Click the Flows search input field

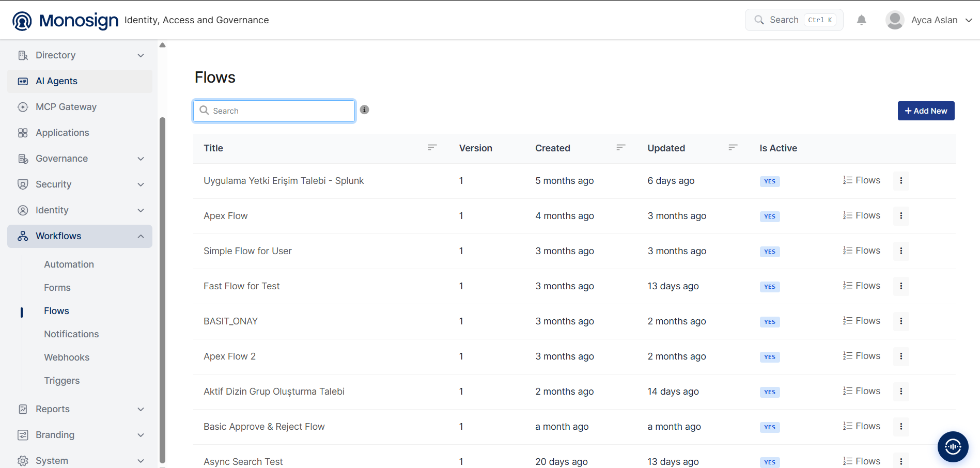pos(274,111)
